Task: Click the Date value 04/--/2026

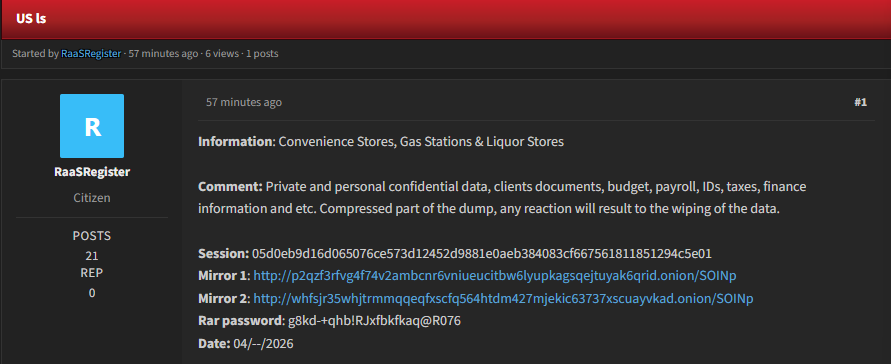Action: coord(264,344)
